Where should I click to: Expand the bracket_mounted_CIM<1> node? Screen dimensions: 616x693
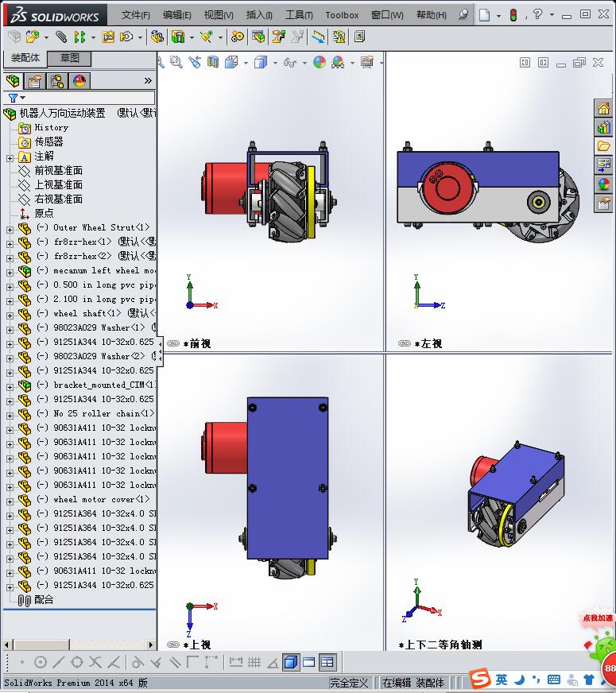coord(10,387)
